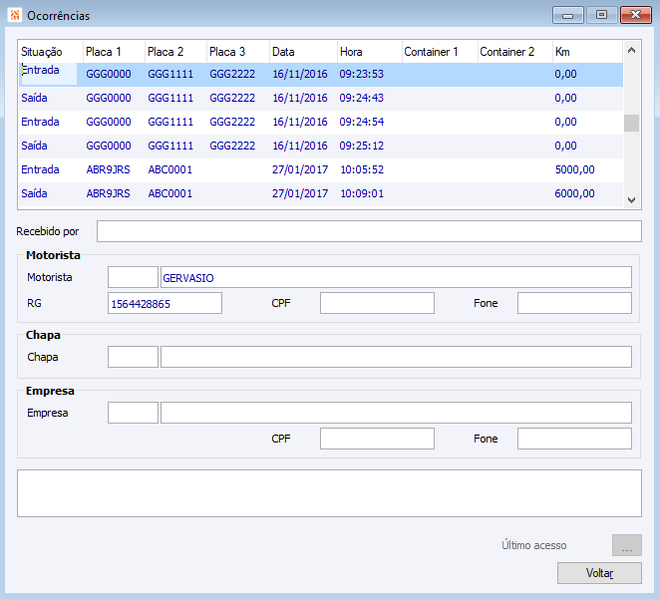Image resolution: width=660 pixels, height=599 pixels.
Task: Select the Saída row at 10:09:01
Action: coord(321,194)
